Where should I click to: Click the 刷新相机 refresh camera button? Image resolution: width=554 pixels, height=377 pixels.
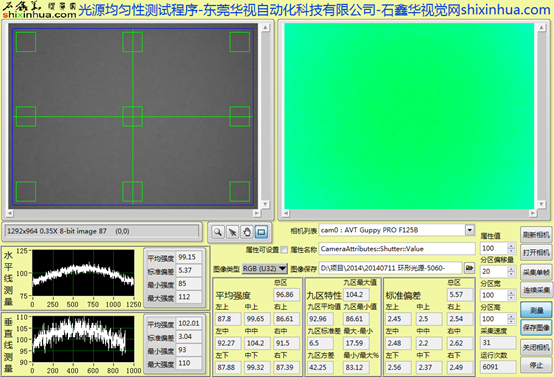click(x=536, y=235)
